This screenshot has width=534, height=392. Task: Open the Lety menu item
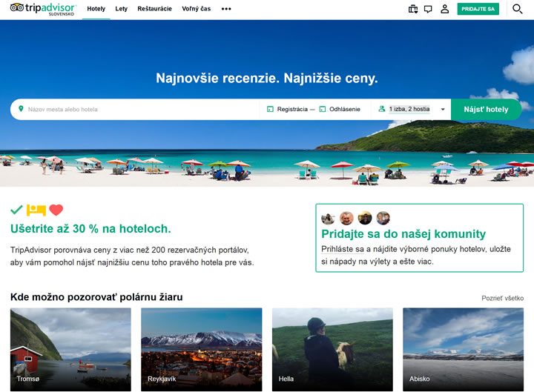pyautogui.click(x=121, y=9)
